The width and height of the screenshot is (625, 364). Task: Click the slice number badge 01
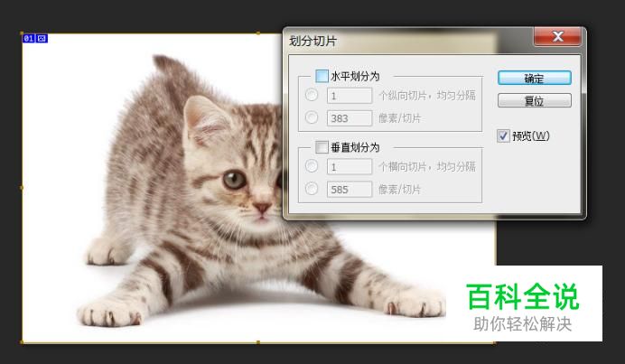click(x=28, y=38)
